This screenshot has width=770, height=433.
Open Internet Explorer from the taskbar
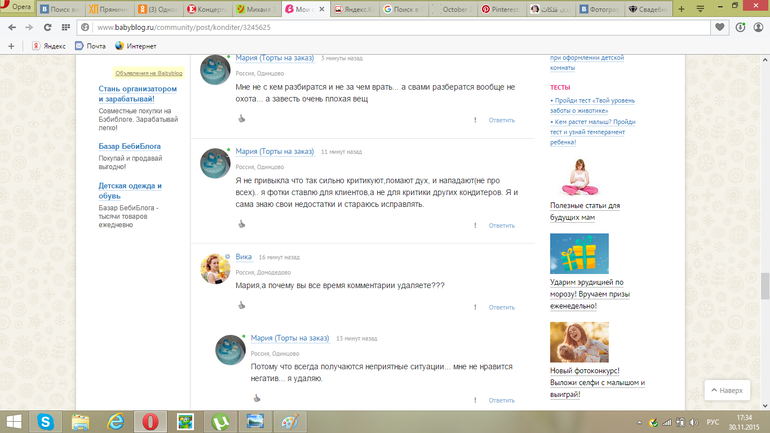(x=115, y=422)
